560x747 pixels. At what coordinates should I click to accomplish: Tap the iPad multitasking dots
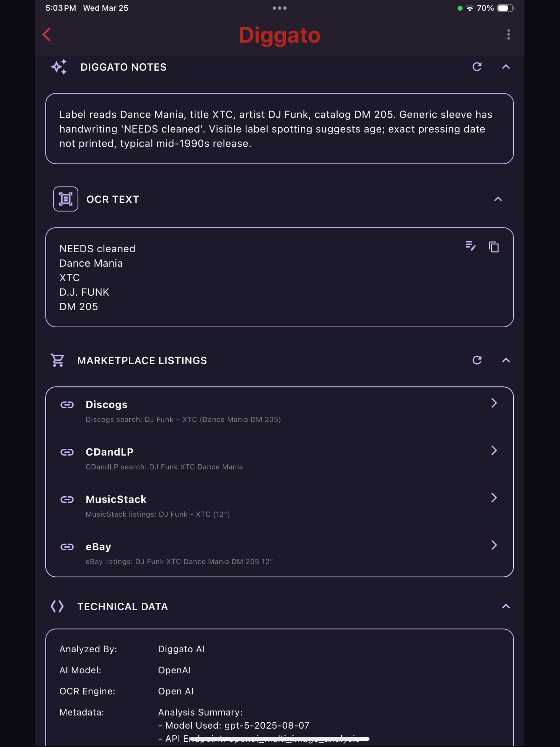tap(280, 8)
